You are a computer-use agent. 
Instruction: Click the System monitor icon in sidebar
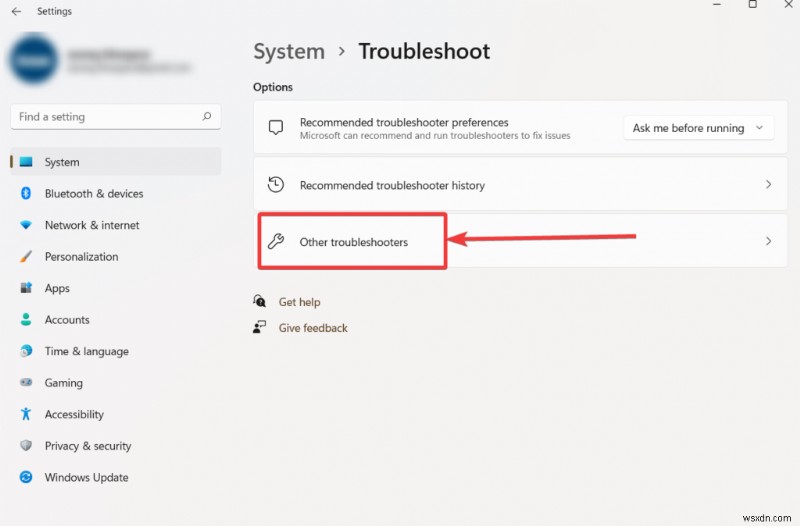[x=26, y=162]
